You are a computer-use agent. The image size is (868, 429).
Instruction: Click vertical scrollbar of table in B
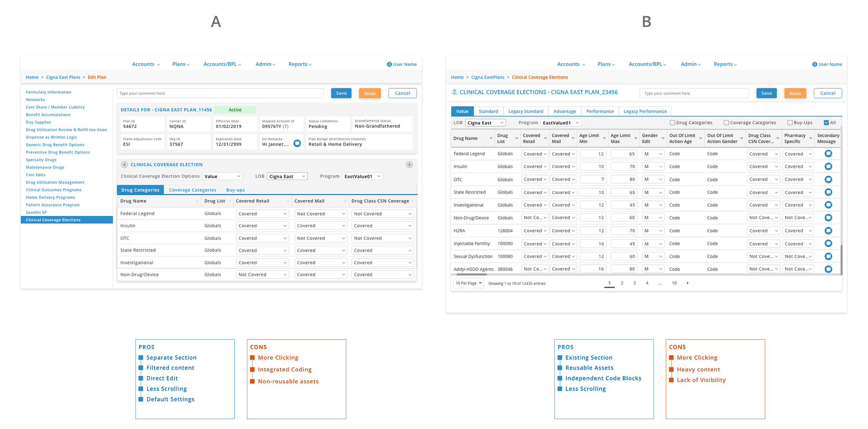pyautogui.click(x=842, y=260)
